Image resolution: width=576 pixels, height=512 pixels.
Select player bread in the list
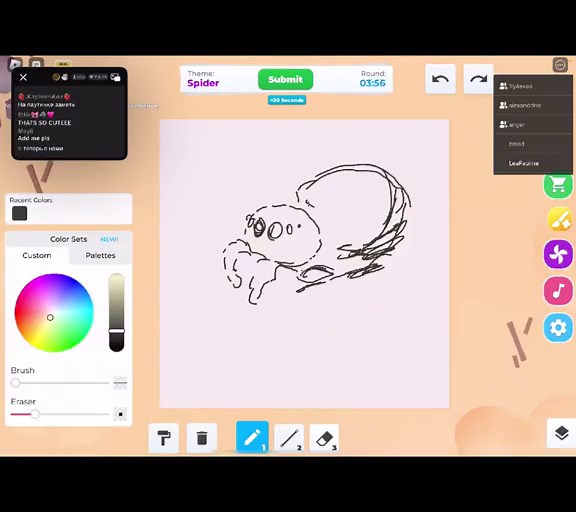pos(533,144)
